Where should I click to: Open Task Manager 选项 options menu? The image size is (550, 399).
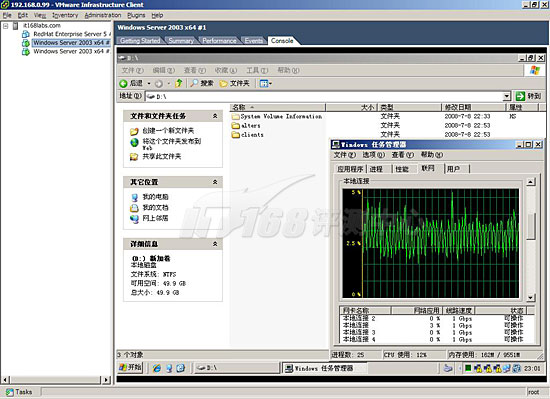tap(373, 155)
